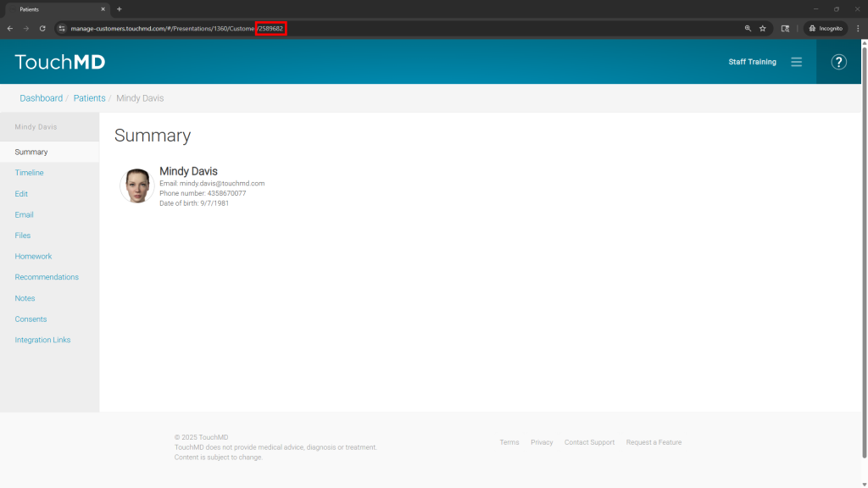Click the browser address bar URL
Screen dimensions: 868x488
point(170,28)
